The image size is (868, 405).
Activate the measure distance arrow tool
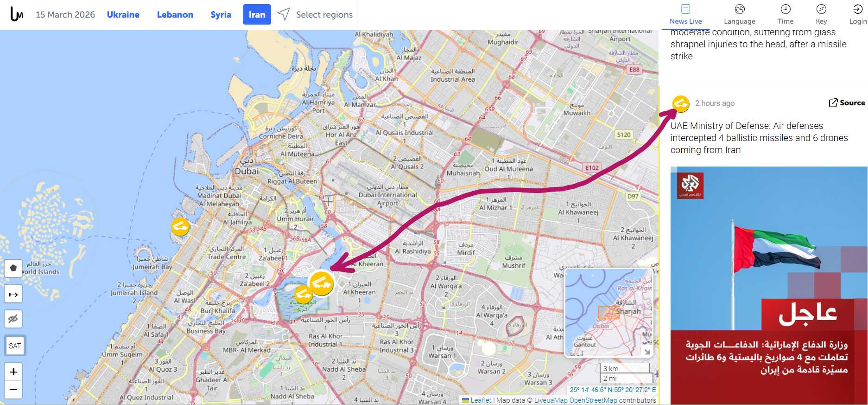click(13, 294)
